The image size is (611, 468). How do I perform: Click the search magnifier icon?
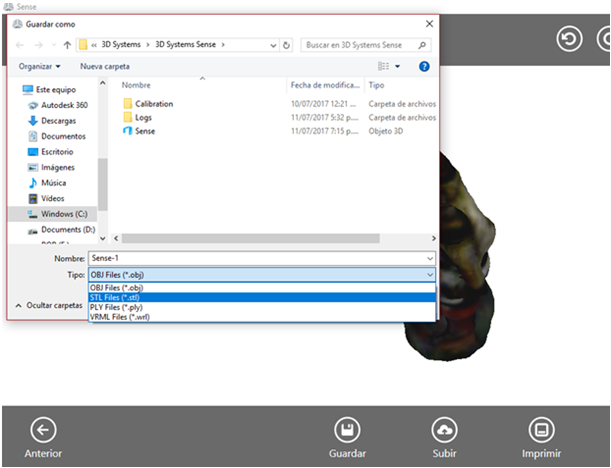pyautogui.click(x=422, y=45)
